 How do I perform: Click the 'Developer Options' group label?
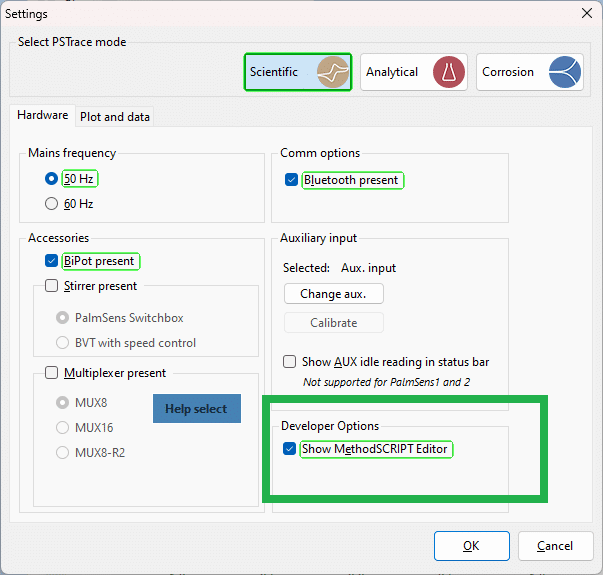point(330,426)
